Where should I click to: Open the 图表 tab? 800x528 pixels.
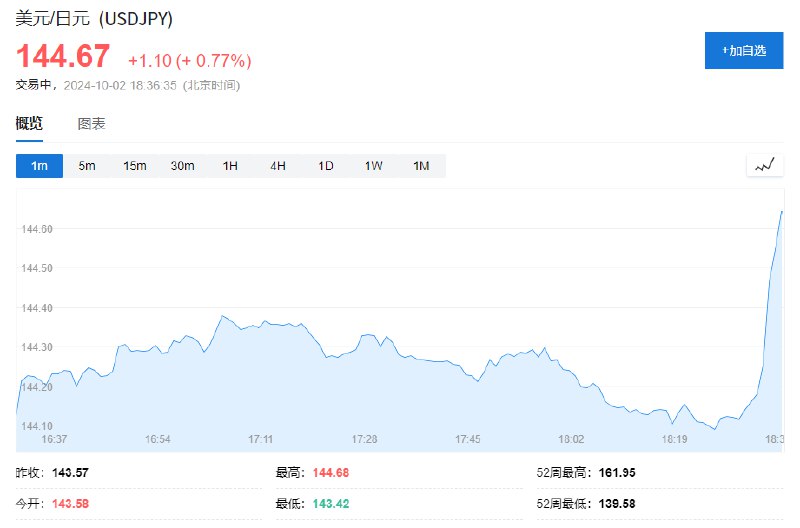tap(91, 124)
